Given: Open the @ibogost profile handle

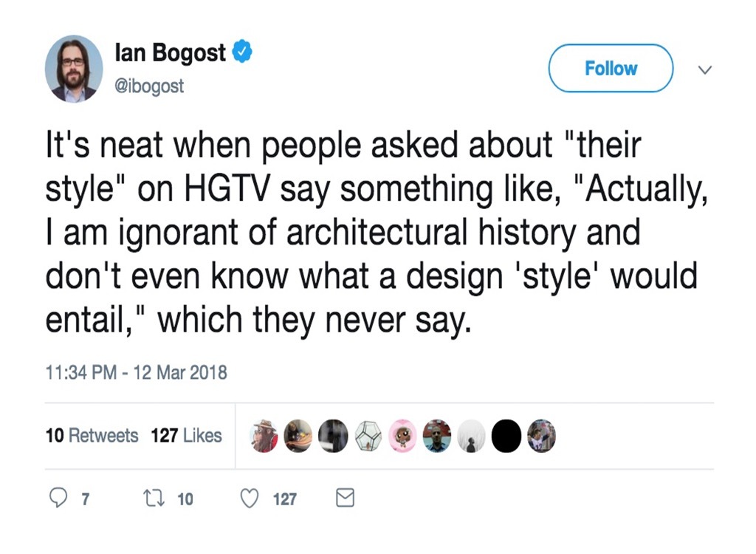Looking at the screenshot, I should [x=150, y=86].
